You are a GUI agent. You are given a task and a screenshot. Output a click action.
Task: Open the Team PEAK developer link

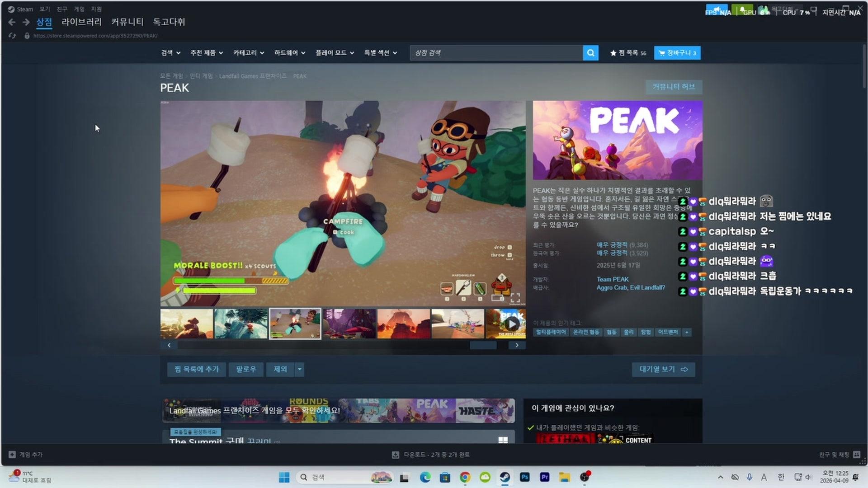click(x=612, y=279)
